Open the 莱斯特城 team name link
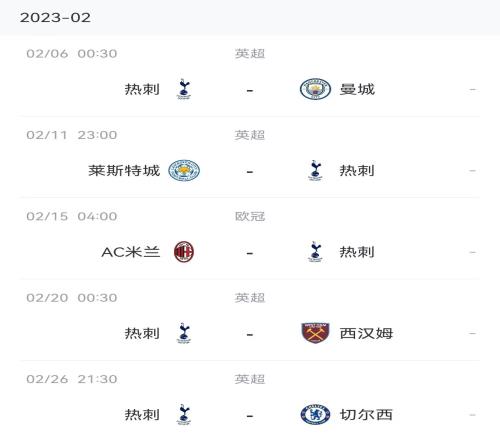 (124, 171)
